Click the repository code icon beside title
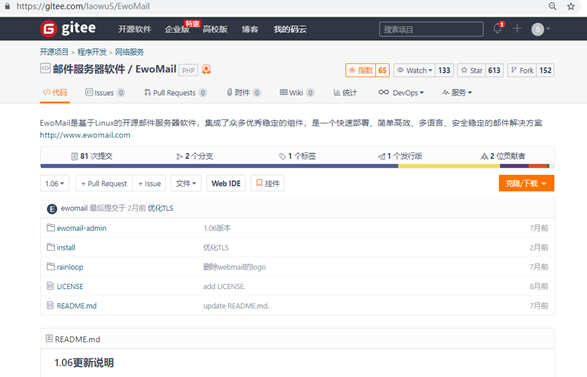Image resolution: width=587 pixels, height=377 pixels. coord(45,68)
